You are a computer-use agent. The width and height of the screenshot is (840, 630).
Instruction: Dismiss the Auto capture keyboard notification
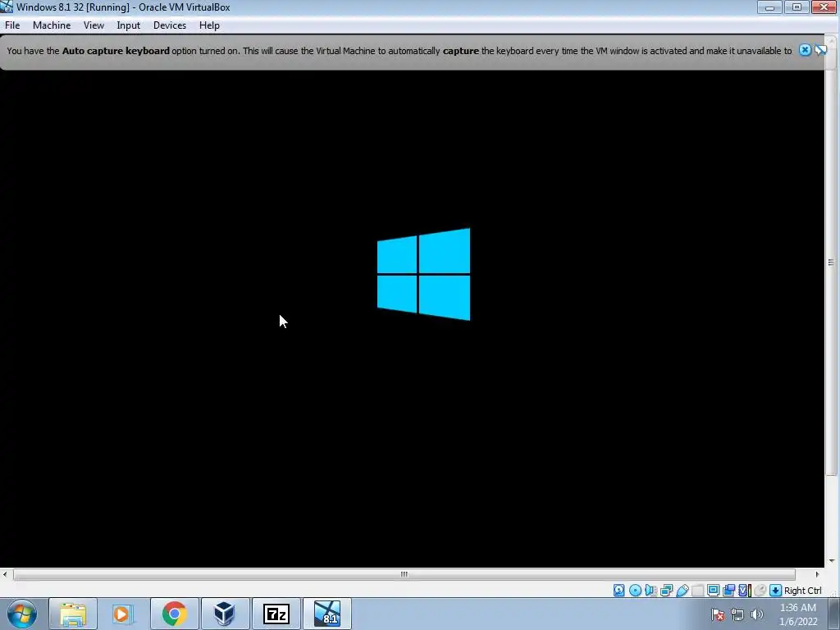[x=805, y=50]
